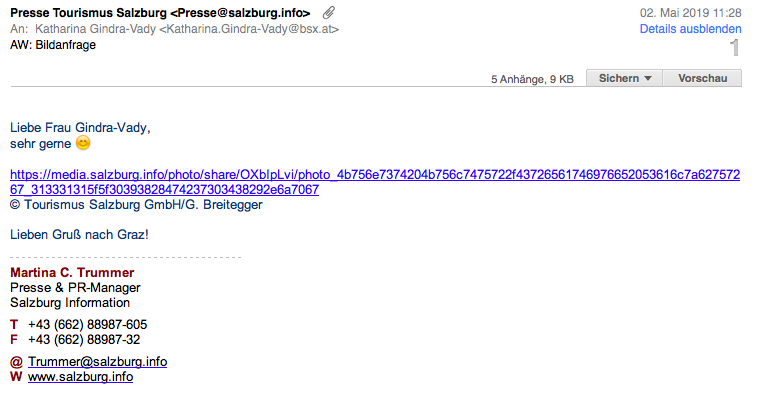Image resolution: width=762 pixels, height=395 pixels.
Task: Click the date 02. Mai 2019 11:28
Action: pyautogui.click(x=690, y=13)
